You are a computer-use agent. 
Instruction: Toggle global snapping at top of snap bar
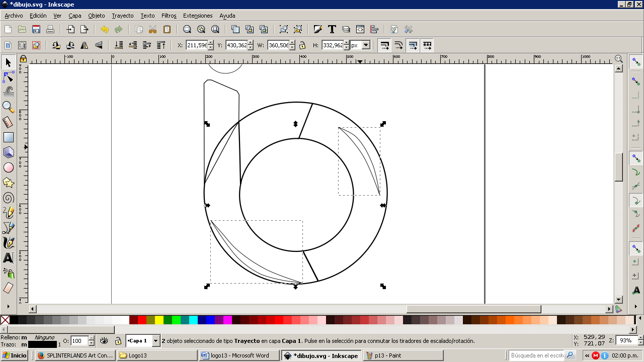pyautogui.click(x=636, y=62)
